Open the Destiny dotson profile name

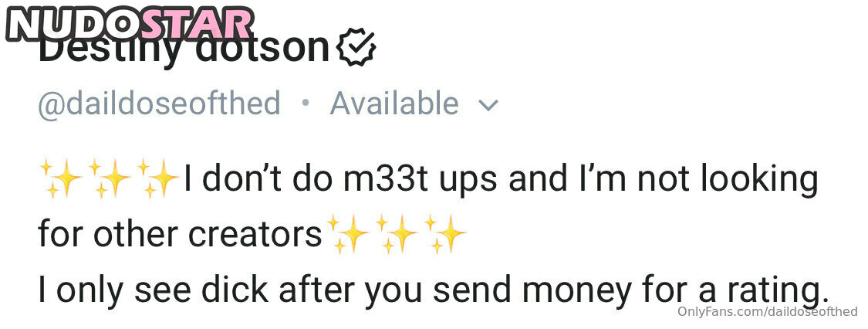point(184,49)
